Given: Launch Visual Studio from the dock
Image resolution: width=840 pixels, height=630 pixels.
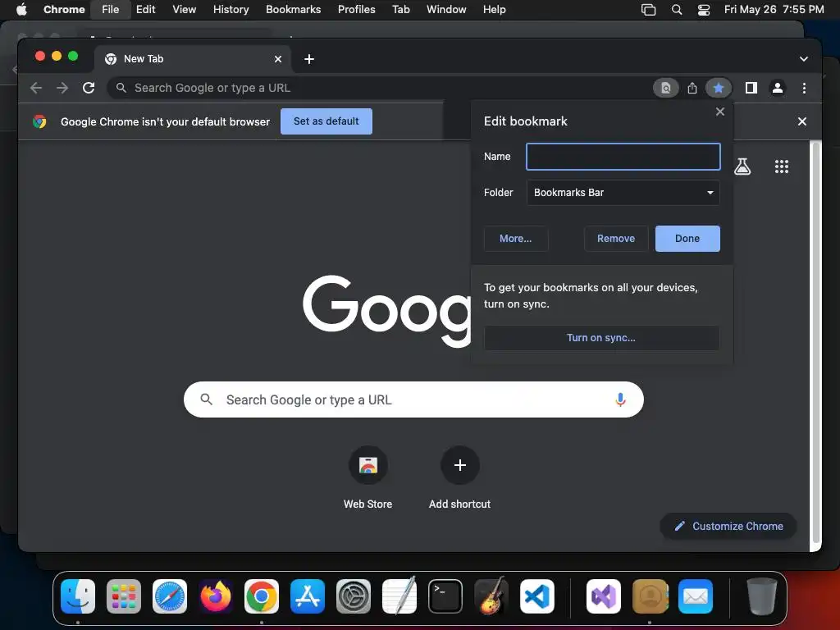Looking at the screenshot, I should (604, 596).
